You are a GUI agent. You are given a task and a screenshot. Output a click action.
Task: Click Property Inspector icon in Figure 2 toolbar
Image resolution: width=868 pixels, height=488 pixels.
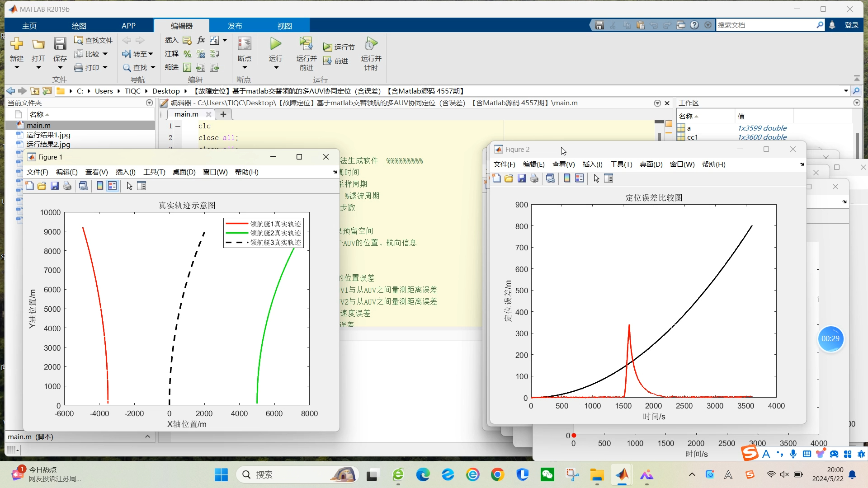click(609, 178)
